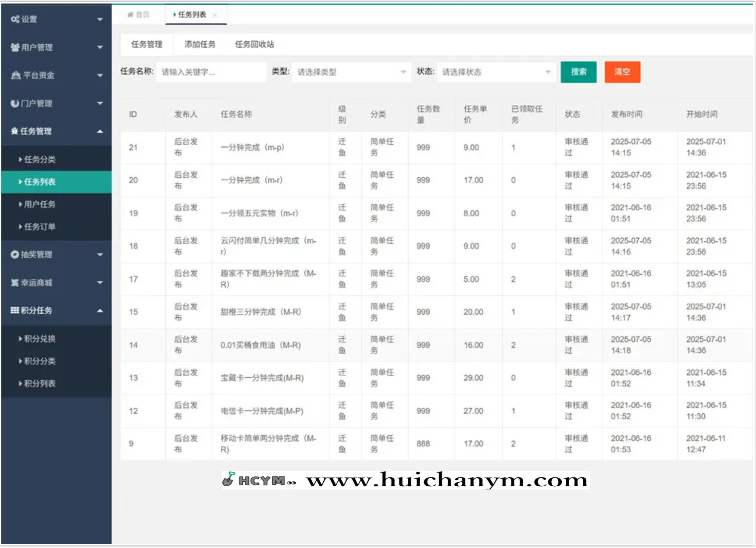The height and width of the screenshot is (548, 756).
Task: Expand the 用户管理 menu arrow
Action: coord(100,47)
